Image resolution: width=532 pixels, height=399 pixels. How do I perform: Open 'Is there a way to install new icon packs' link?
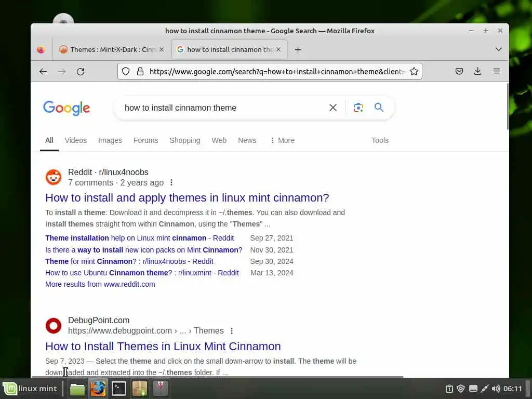(x=143, y=250)
